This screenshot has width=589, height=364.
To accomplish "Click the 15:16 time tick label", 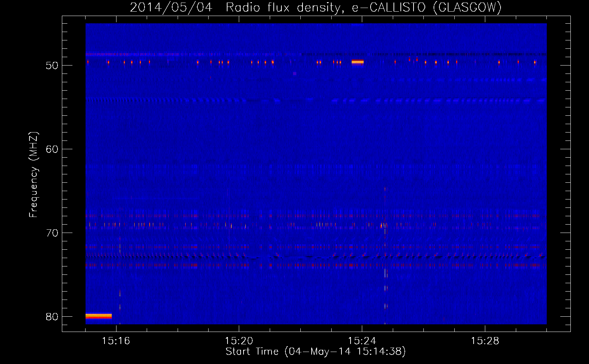I will click(x=116, y=341).
